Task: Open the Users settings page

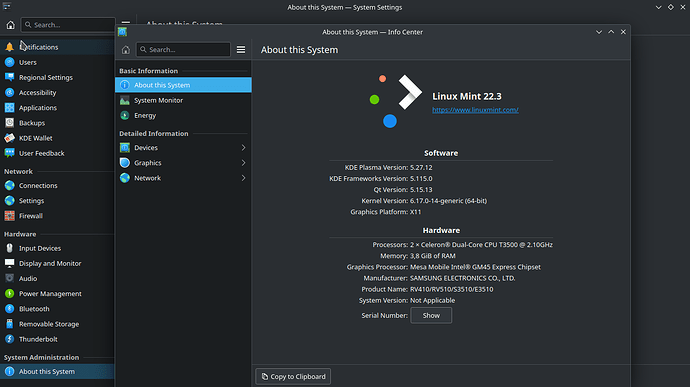Action: 57,62
